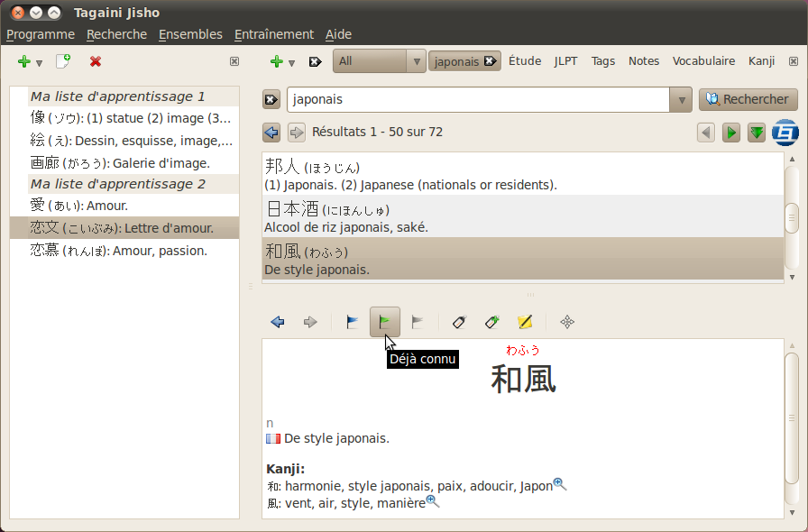Click the green plus icon in search filter bar

pyautogui.click(x=277, y=62)
